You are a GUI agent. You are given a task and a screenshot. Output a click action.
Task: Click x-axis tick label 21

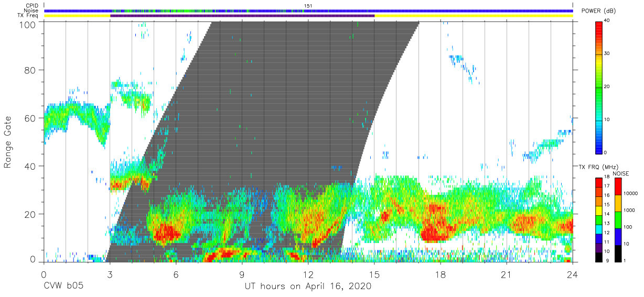pyautogui.click(x=507, y=274)
